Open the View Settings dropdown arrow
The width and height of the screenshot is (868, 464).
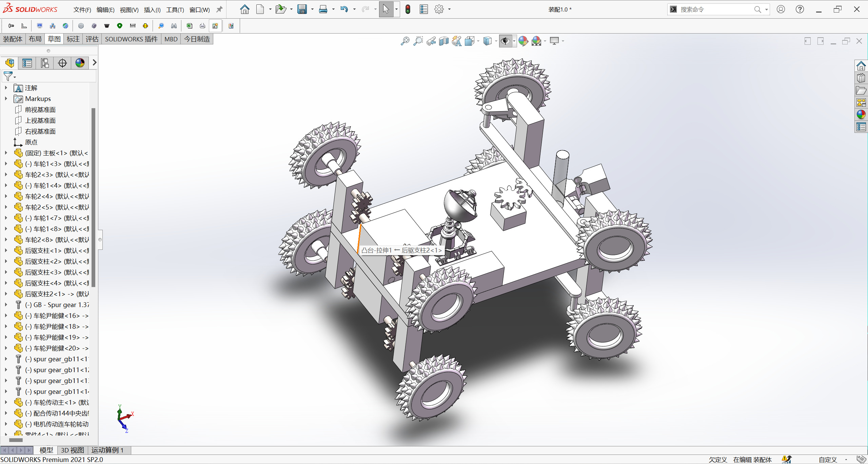[x=563, y=41]
